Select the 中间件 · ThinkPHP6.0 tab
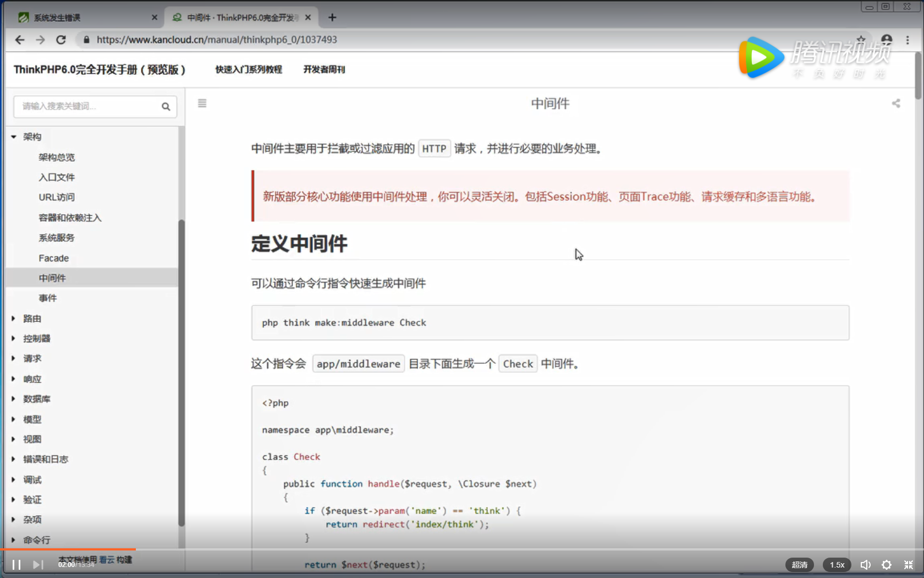Image resolution: width=924 pixels, height=578 pixels. (x=240, y=18)
